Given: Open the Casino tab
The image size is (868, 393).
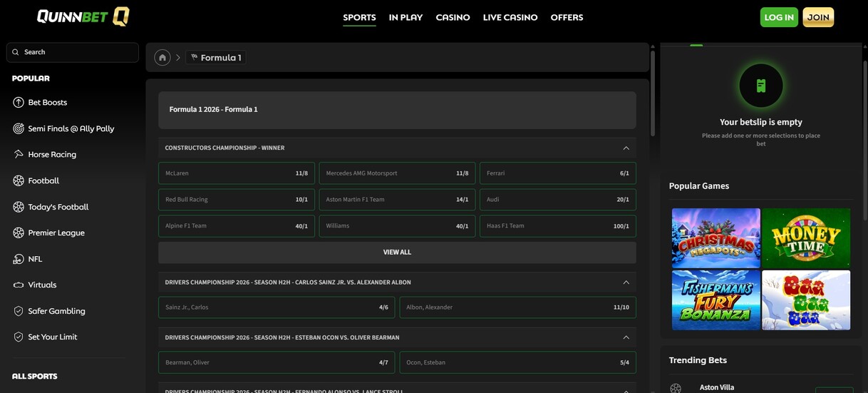Looking at the screenshot, I should 453,17.
